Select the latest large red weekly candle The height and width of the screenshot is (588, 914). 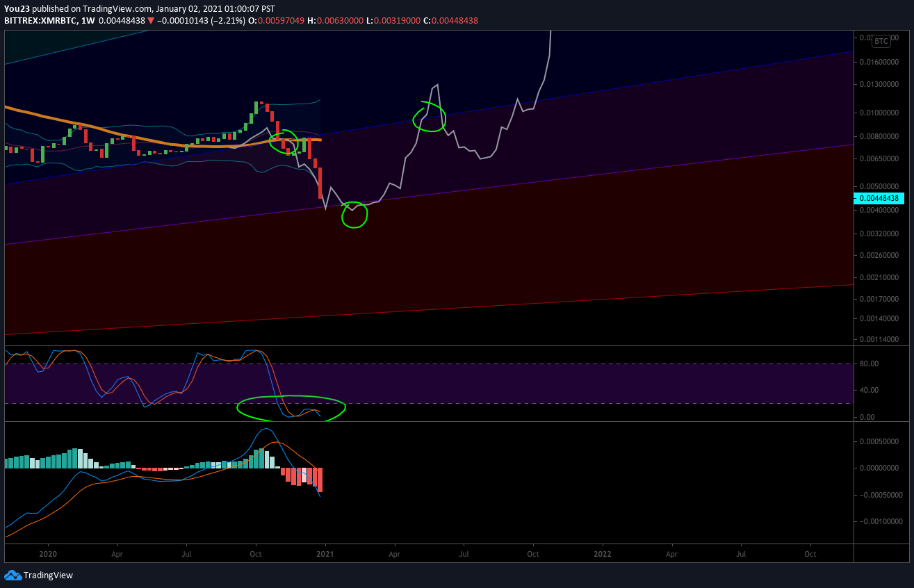[x=320, y=183]
